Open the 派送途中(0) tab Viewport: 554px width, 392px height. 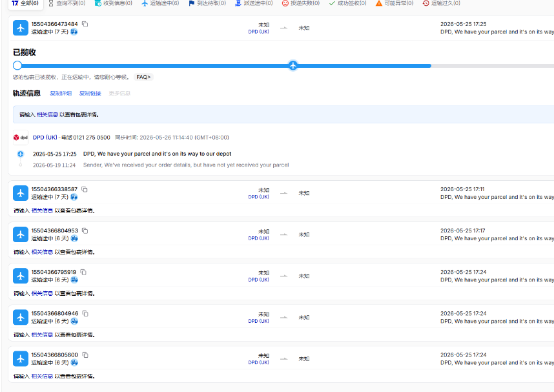click(x=254, y=3)
